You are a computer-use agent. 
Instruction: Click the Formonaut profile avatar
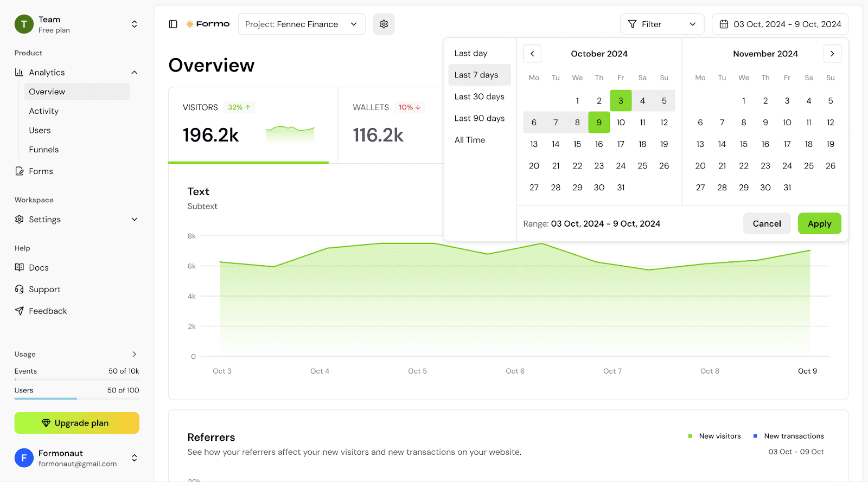point(24,458)
